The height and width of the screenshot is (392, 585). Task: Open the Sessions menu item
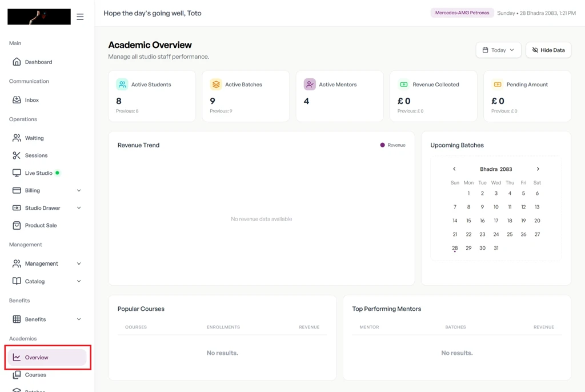pos(47,155)
